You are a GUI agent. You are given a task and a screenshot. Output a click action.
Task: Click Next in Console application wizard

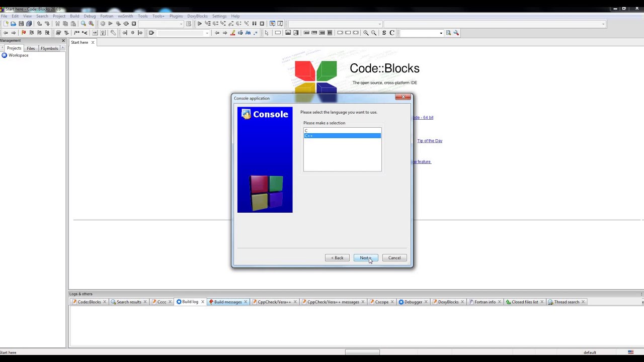[x=366, y=258]
